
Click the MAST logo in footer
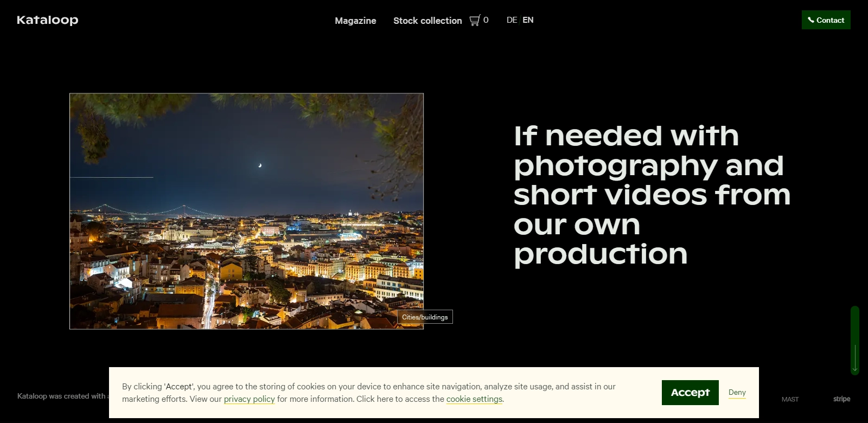[790, 399]
